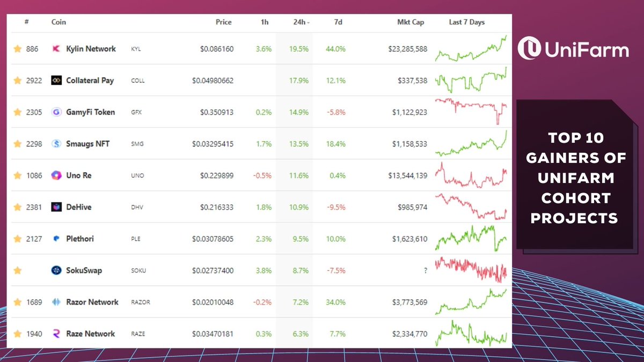Image resolution: width=644 pixels, height=362 pixels.
Task: Click the $2,334,770 market cap value
Action: tap(410, 334)
